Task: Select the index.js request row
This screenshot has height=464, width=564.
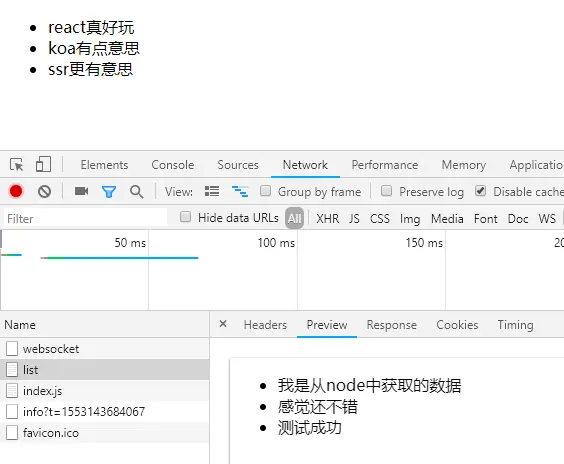Action: [x=104, y=391]
